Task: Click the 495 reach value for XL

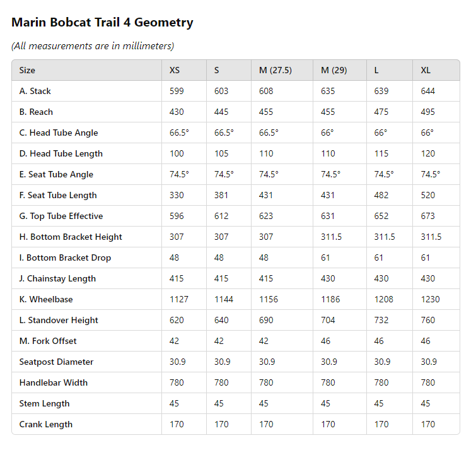Action: (x=428, y=112)
